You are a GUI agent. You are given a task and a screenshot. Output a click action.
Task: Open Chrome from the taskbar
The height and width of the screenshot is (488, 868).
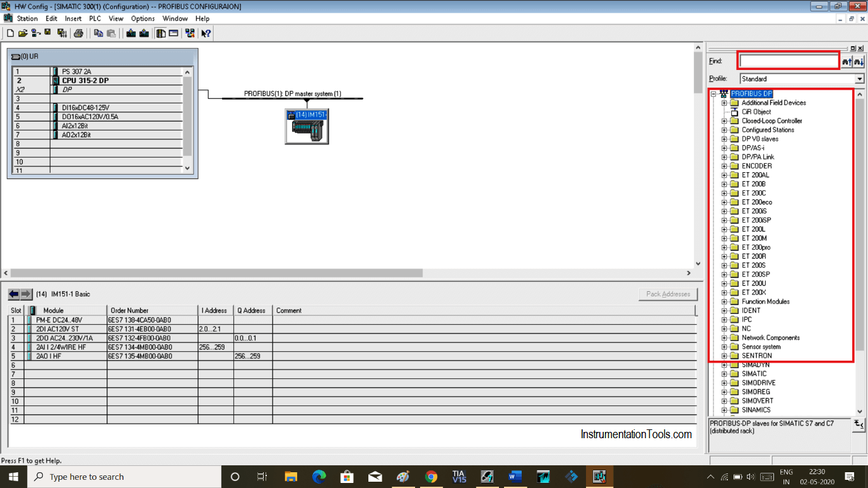click(x=431, y=477)
